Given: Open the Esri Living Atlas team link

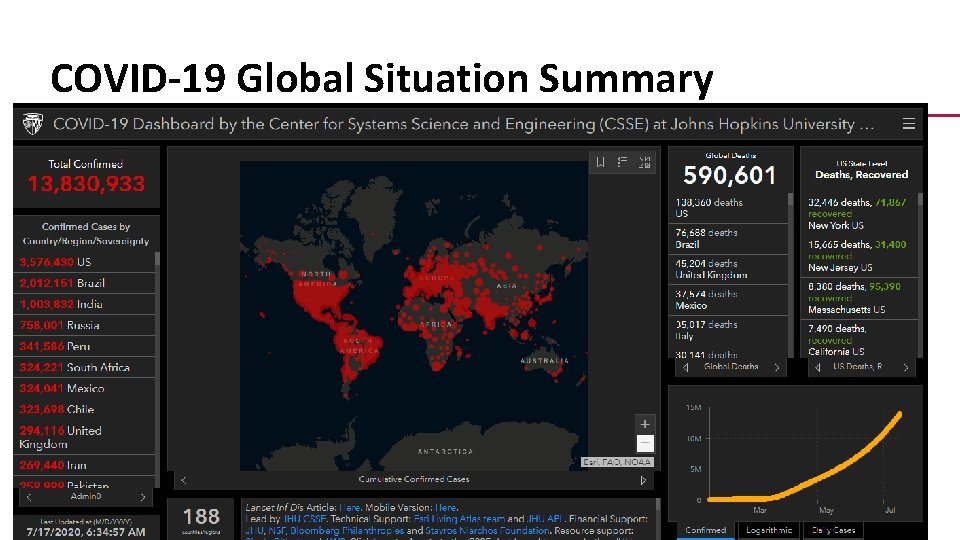Looking at the screenshot, I should click(x=459, y=519).
